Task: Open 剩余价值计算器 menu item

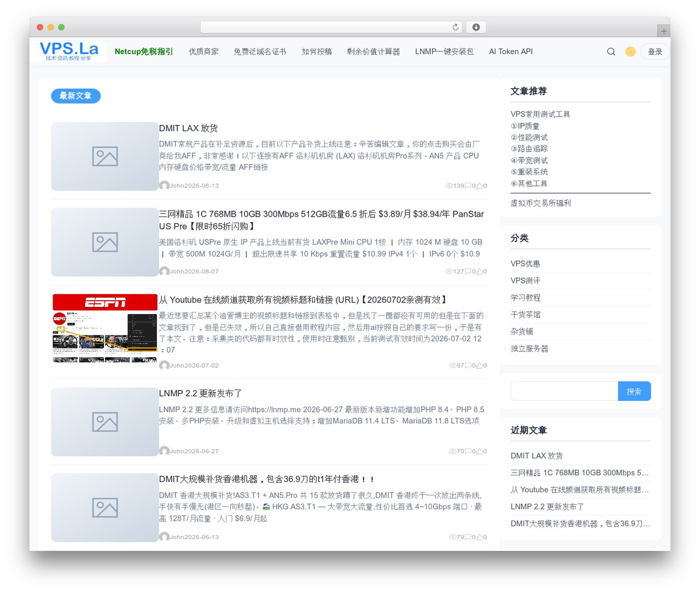Action: pyautogui.click(x=374, y=51)
